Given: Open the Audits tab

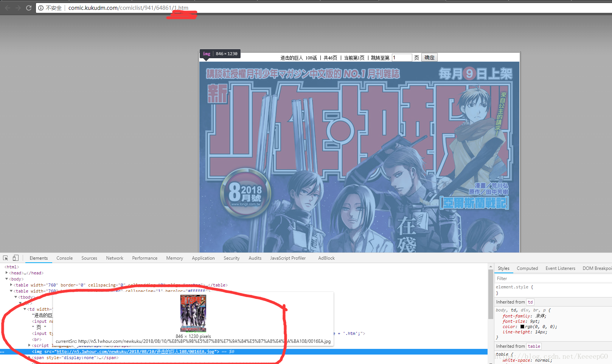Looking at the screenshot, I should [x=255, y=258].
